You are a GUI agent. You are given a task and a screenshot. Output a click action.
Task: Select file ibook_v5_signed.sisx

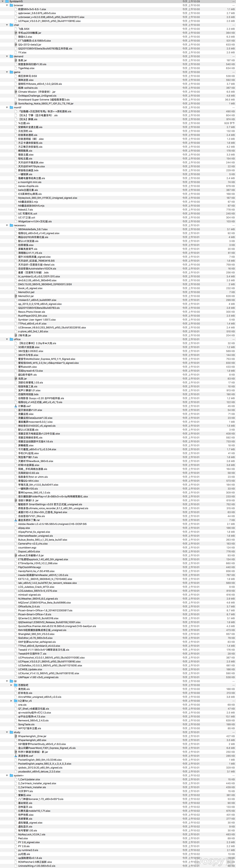(30, 289)
